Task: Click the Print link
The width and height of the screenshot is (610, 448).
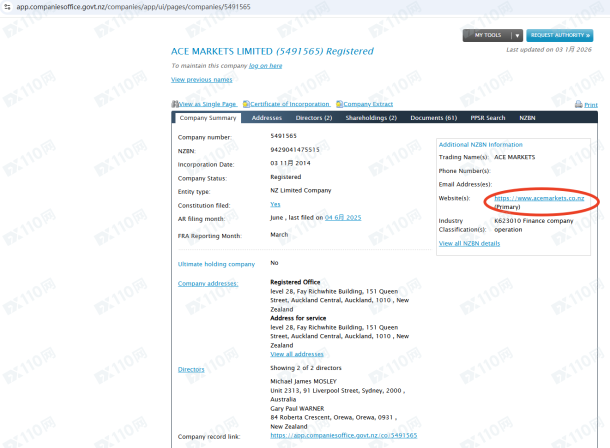Action: [x=591, y=105]
